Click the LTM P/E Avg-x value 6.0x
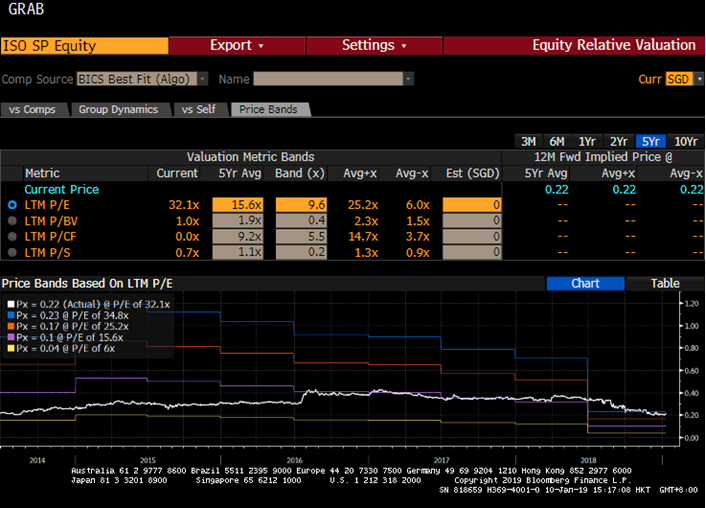The width and height of the screenshot is (706, 508). point(417,205)
